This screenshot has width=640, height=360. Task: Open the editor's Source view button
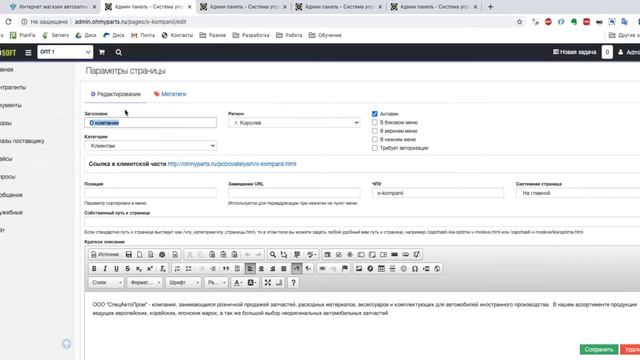pyautogui.click(x=105, y=255)
